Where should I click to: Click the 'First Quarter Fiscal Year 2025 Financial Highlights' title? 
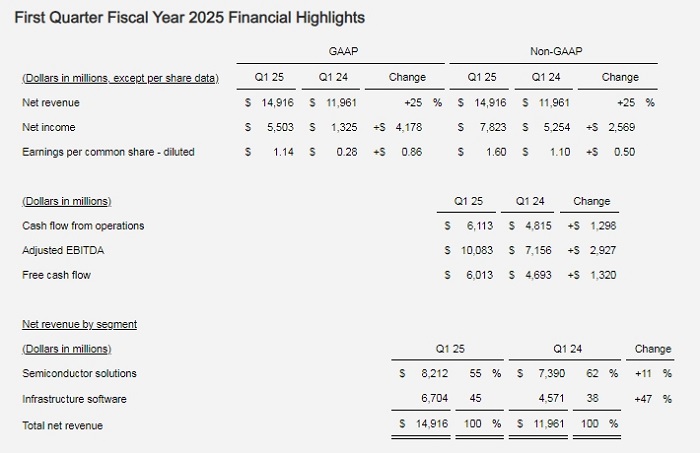[193, 18]
